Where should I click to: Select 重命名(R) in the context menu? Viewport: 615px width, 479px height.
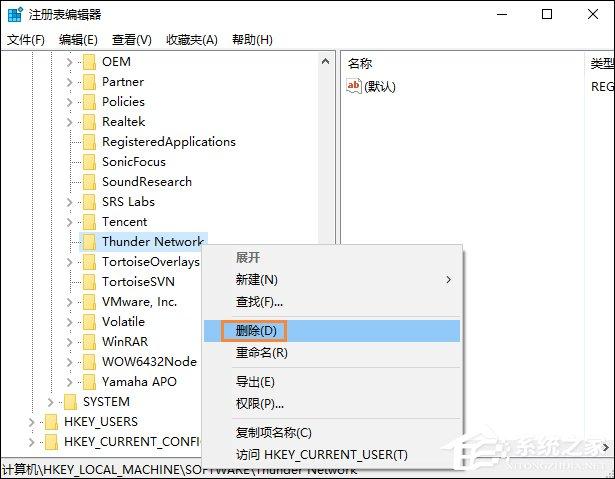[261, 353]
